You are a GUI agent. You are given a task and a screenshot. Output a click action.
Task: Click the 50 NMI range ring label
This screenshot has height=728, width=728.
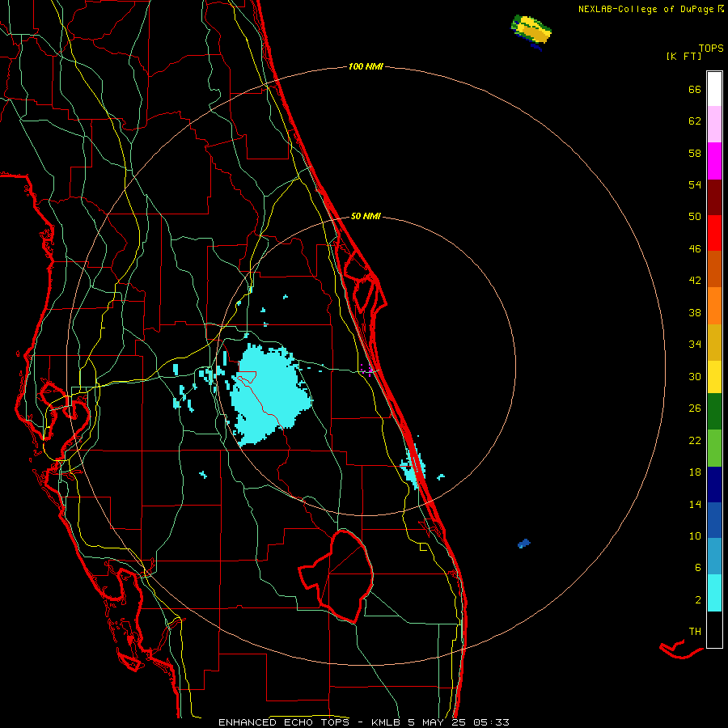click(x=366, y=216)
